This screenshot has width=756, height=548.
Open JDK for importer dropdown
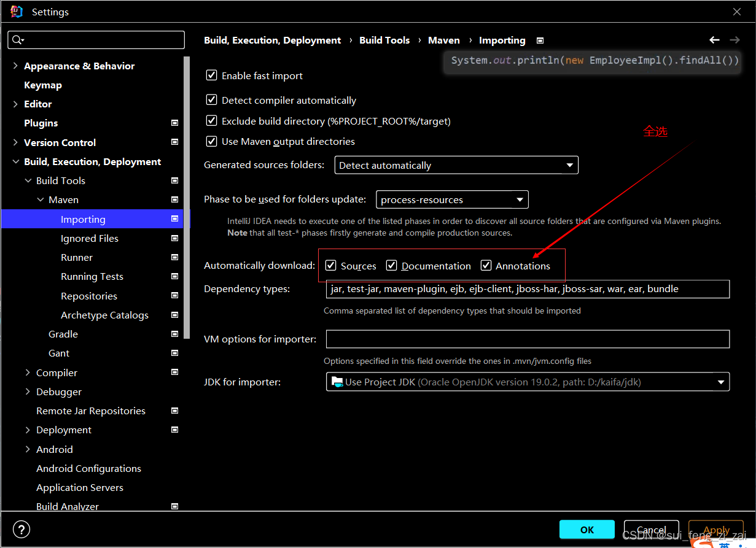528,382
